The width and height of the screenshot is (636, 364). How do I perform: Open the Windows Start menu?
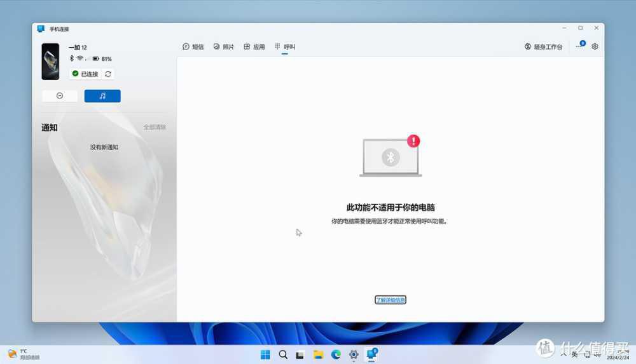coord(265,354)
